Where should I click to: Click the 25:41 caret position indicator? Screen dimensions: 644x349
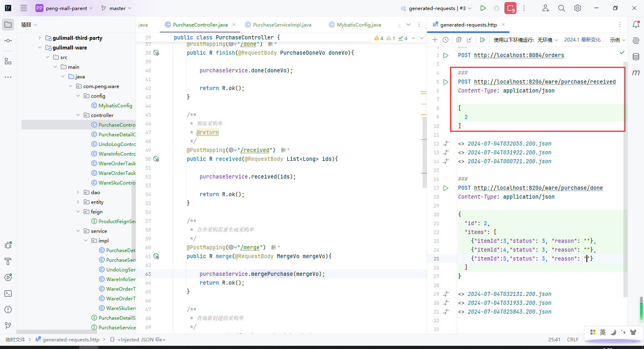pyautogui.click(x=554, y=340)
